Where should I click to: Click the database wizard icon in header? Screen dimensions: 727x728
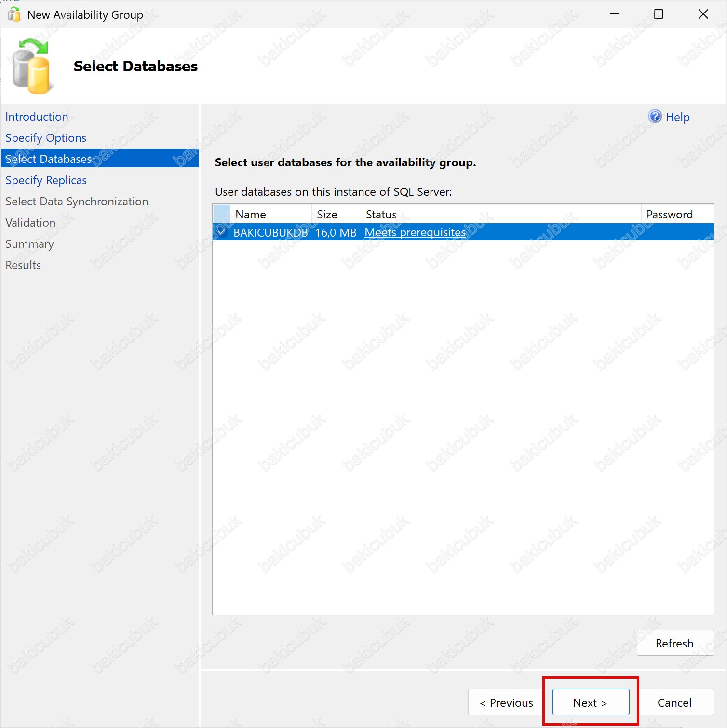click(31, 67)
